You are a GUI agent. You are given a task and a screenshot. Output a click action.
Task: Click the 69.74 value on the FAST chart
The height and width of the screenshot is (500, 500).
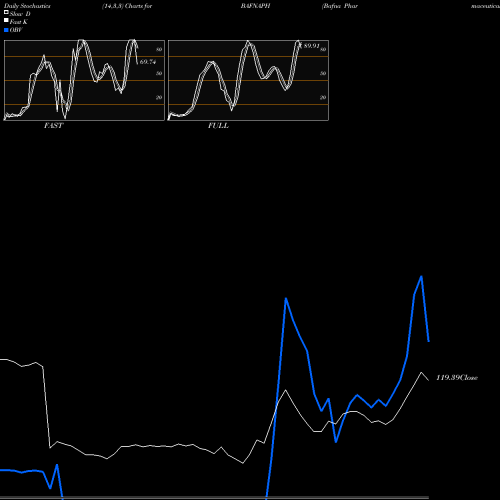[148, 62]
